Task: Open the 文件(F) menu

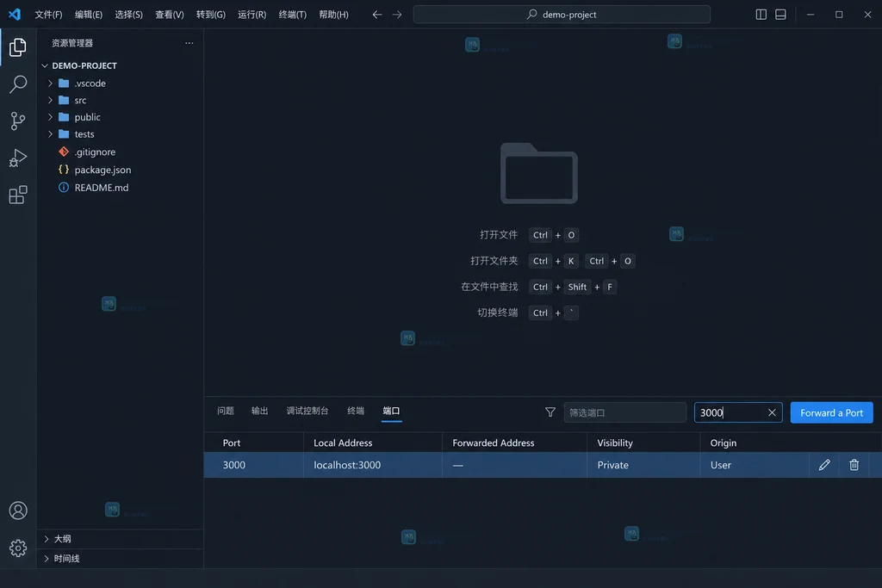Action: coord(48,15)
